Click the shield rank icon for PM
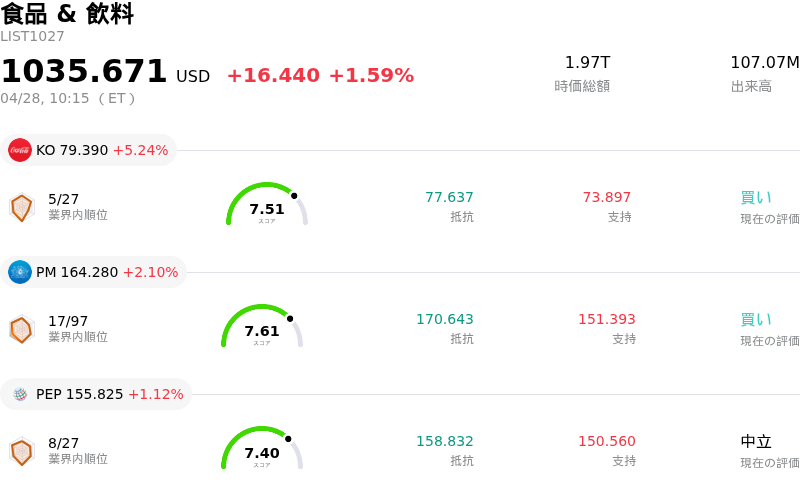800x488 pixels. tap(21, 329)
